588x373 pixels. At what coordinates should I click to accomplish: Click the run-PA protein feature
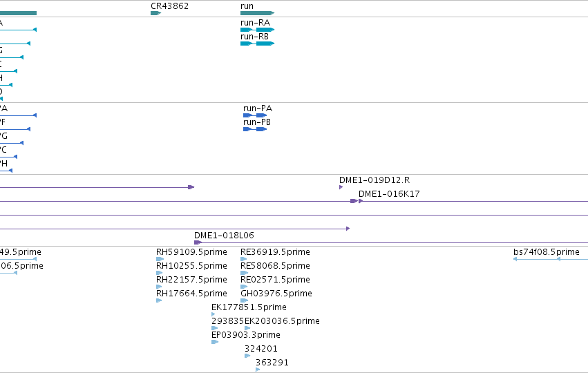pyautogui.click(x=255, y=115)
